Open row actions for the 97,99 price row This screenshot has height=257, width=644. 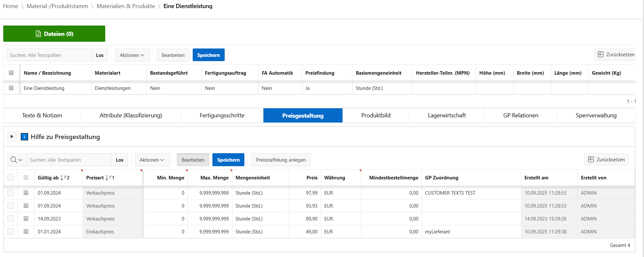click(26, 193)
